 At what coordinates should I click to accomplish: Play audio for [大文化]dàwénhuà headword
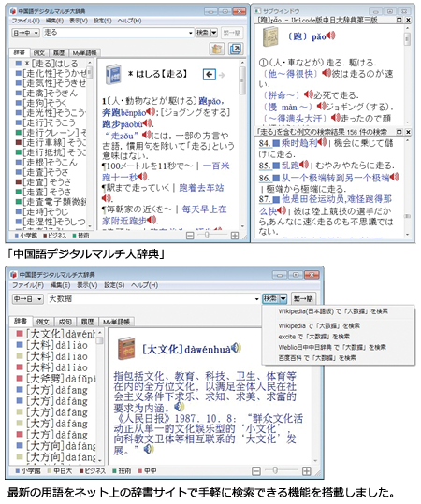click(236, 348)
